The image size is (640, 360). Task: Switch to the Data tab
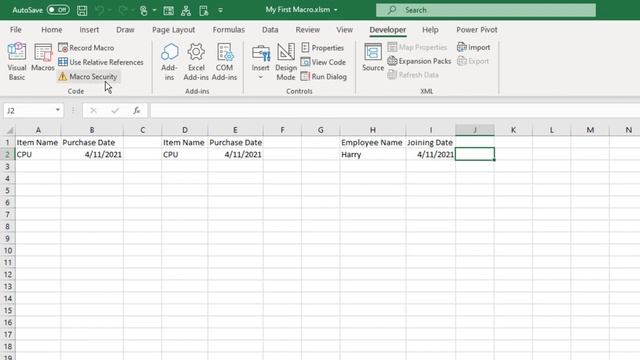click(270, 30)
